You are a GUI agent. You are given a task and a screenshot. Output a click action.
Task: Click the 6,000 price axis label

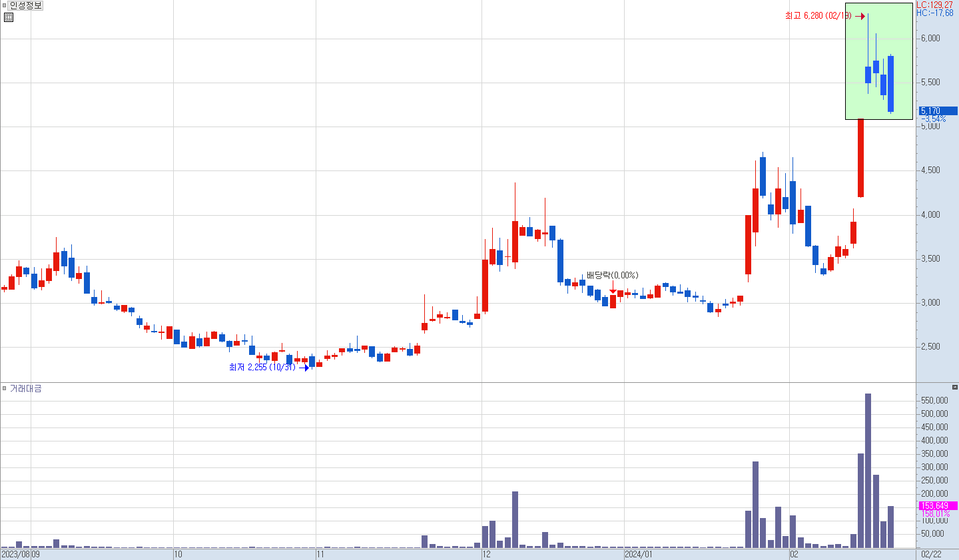coord(930,39)
